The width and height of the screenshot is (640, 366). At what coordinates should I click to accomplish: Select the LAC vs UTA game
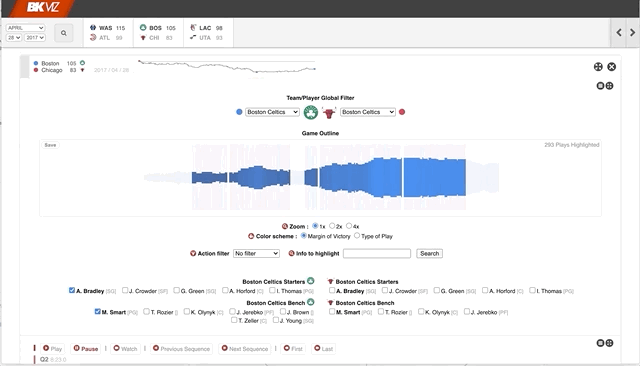tap(208, 33)
